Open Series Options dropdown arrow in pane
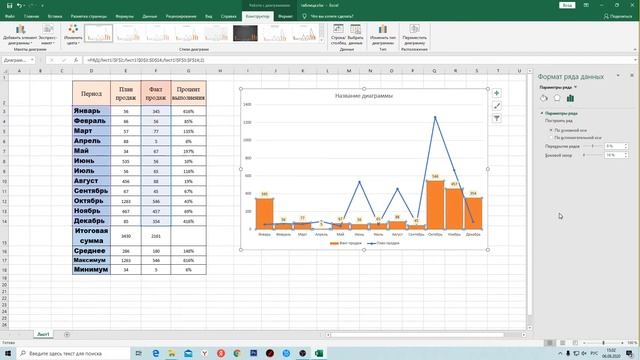This screenshot has height=360, width=640. click(x=576, y=87)
